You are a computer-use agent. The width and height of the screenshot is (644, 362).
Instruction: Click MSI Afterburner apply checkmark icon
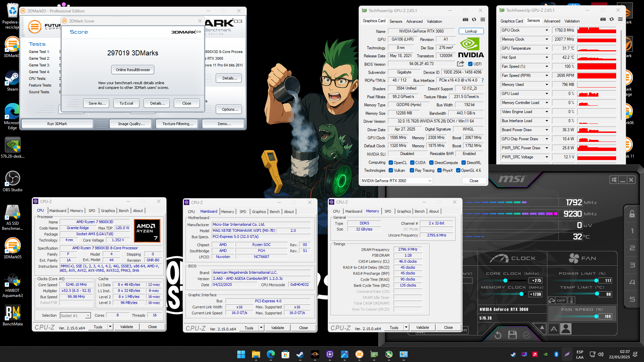click(x=527, y=335)
